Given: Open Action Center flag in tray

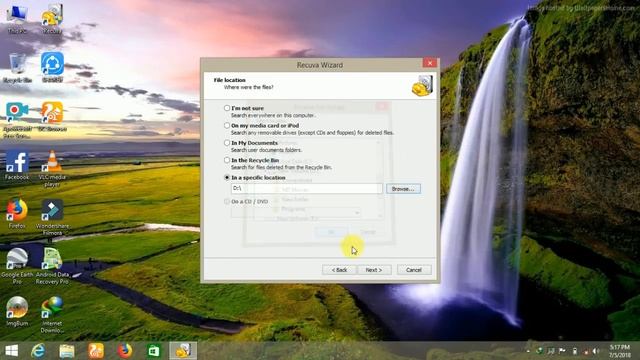Looking at the screenshot, I should tap(562, 351).
